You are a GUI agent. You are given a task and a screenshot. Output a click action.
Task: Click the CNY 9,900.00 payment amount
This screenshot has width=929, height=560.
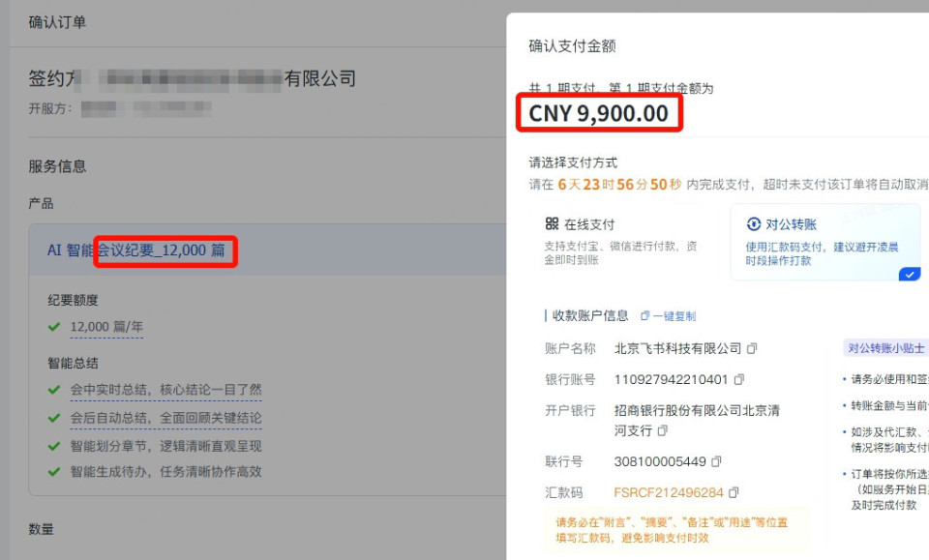(598, 113)
